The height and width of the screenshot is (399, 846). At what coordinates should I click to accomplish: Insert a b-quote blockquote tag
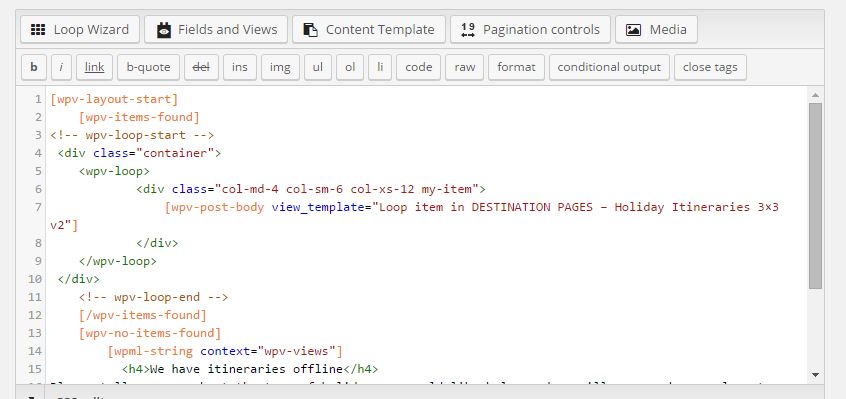[x=148, y=67]
